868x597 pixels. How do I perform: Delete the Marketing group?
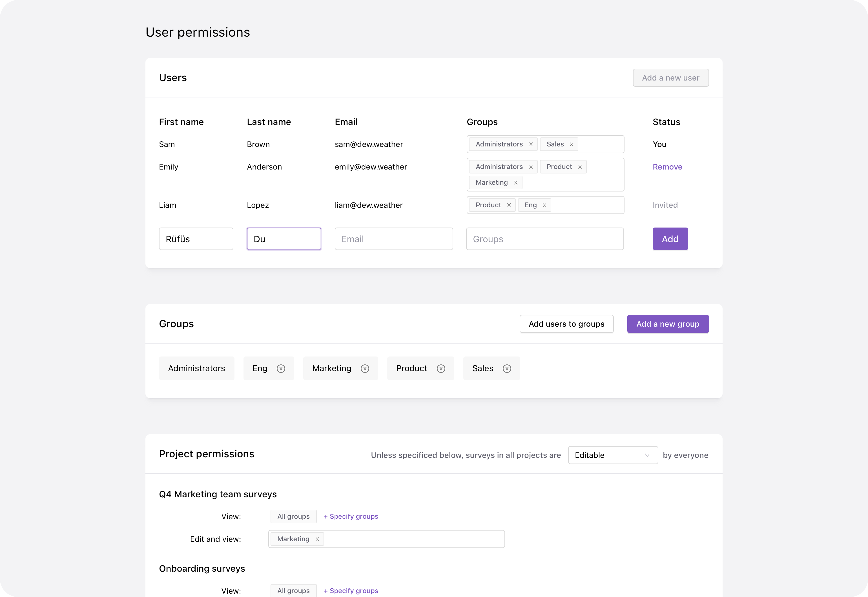[x=365, y=368]
